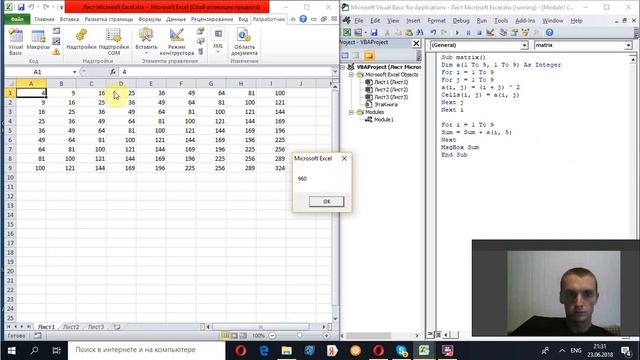Collapse Microsoft Excel Objects folder
This screenshot has width=640, height=360.
(351, 75)
